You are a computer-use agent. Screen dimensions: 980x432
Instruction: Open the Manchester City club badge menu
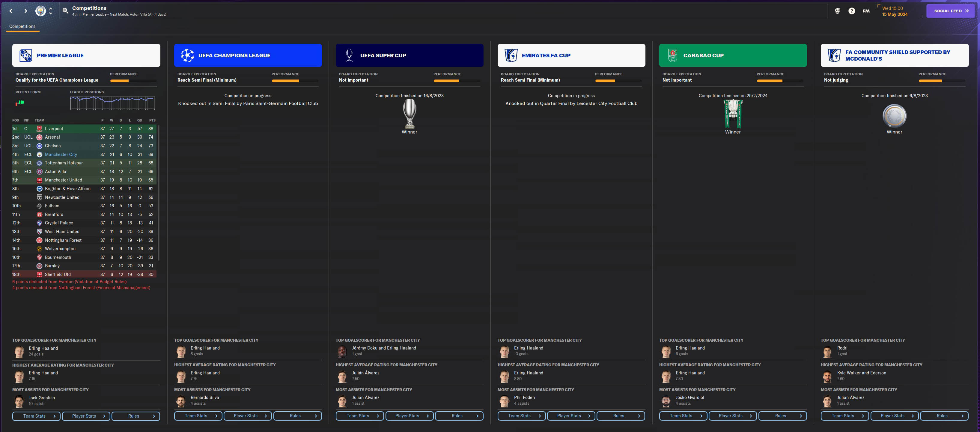coord(40,11)
